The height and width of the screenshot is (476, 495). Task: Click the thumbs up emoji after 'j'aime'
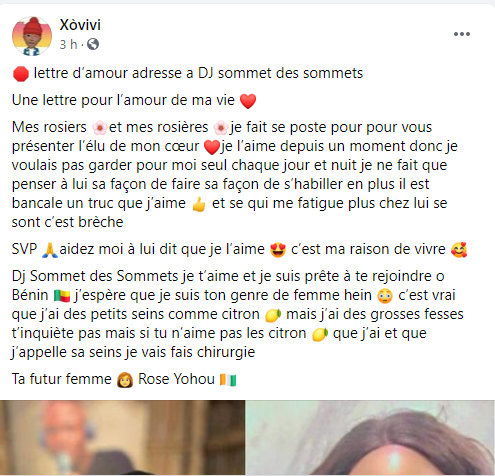pyautogui.click(x=199, y=204)
